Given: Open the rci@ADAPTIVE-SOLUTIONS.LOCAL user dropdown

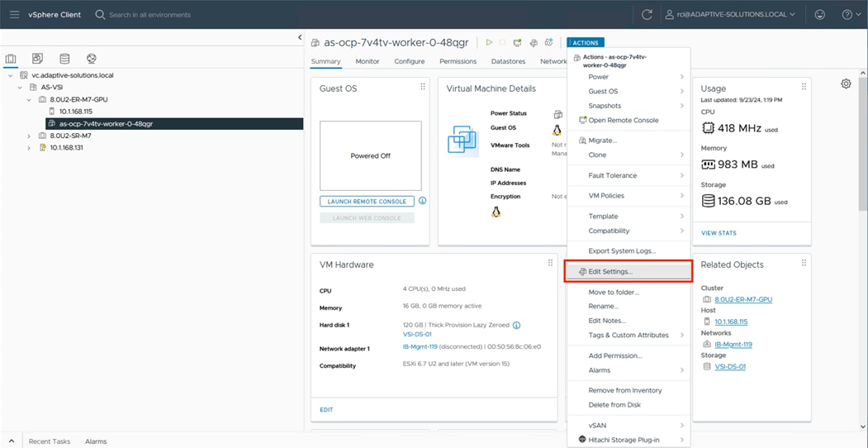Looking at the screenshot, I should coord(730,15).
